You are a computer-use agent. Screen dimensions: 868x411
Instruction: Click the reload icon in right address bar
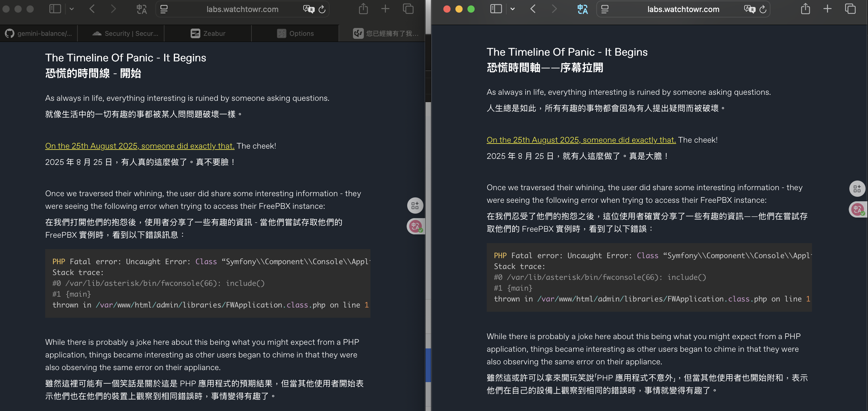click(763, 9)
